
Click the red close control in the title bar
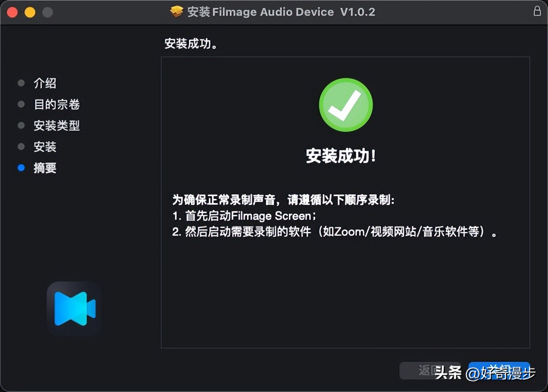click(x=12, y=12)
